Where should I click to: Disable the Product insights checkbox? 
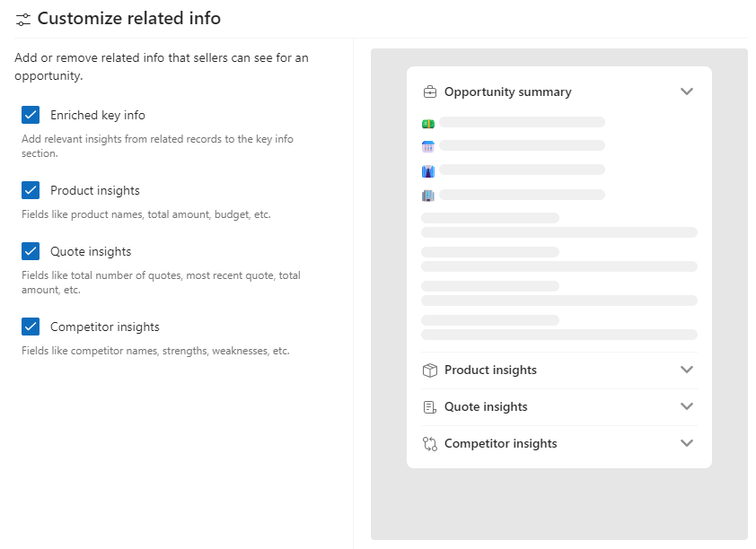(31, 190)
